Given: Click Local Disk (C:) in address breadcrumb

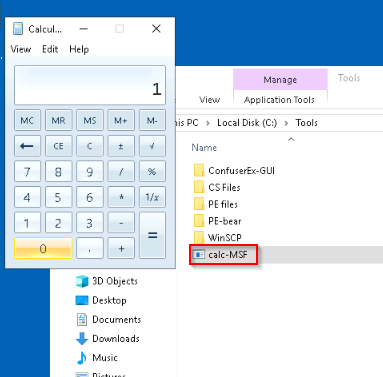Looking at the screenshot, I should [247, 123].
